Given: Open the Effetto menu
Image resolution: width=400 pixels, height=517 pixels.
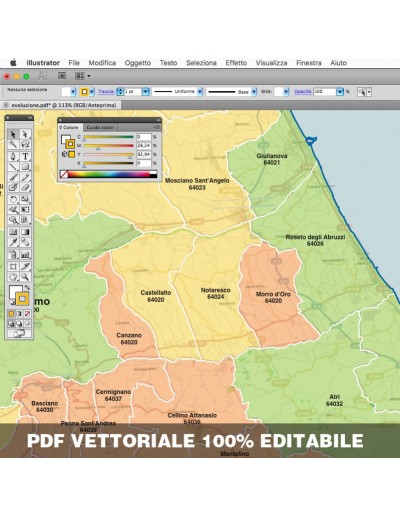Looking at the screenshot, I should click(236, 63).
